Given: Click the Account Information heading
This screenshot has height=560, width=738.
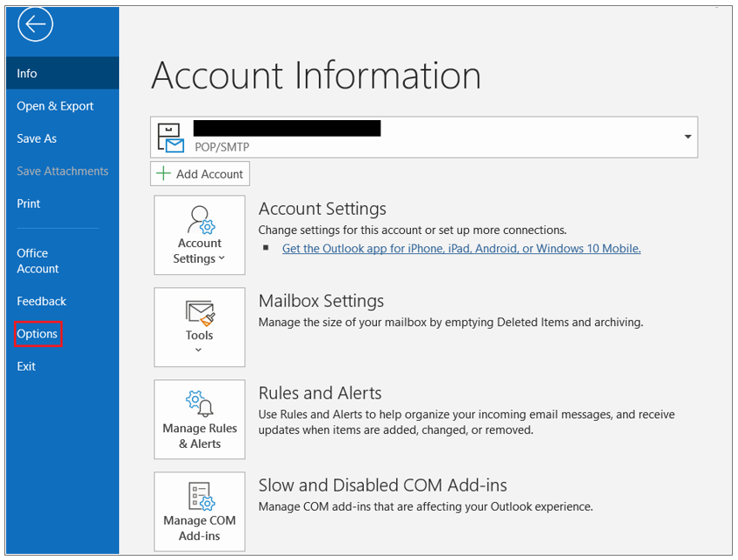Looking at the screenshot, I should point(316,75).
